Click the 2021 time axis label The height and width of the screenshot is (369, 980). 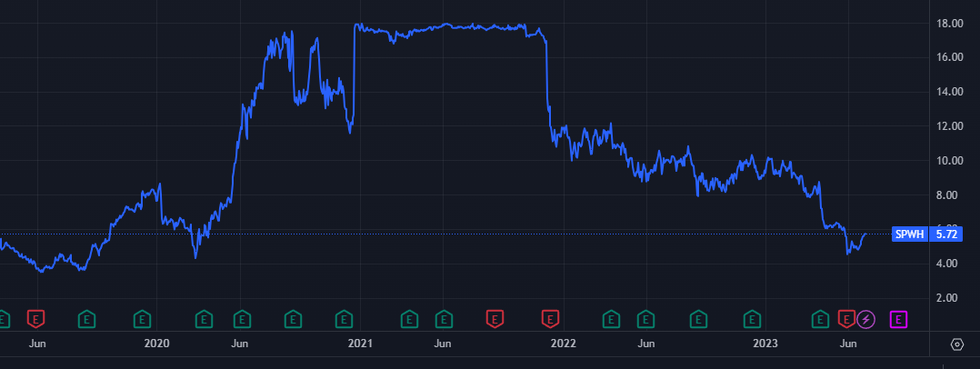click(360, 344)
